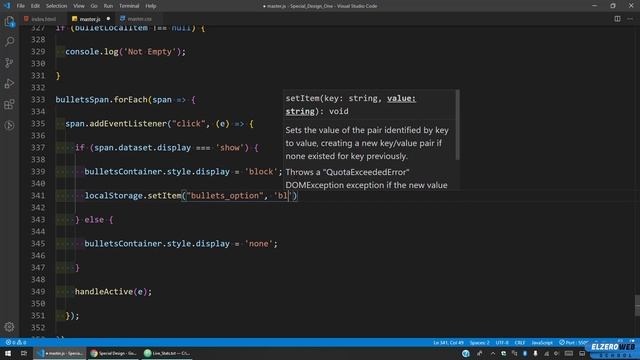This screenshot has height=360, width=640.
Task: Click errors and warnings count in status bar
Action: (x=16, y=342)
